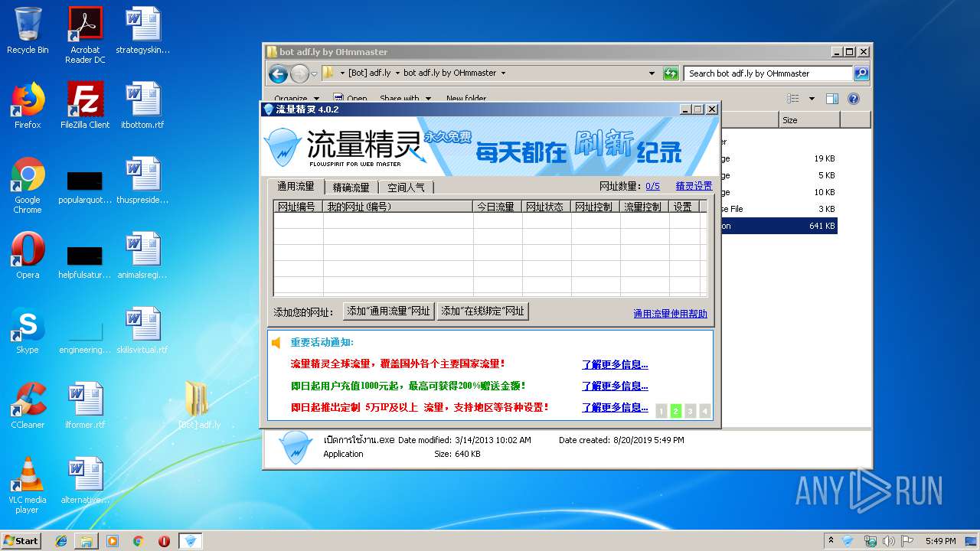This screenshot has height=551, width=980.
Task: Click Explorer change view icon
Action: [793, 99]
